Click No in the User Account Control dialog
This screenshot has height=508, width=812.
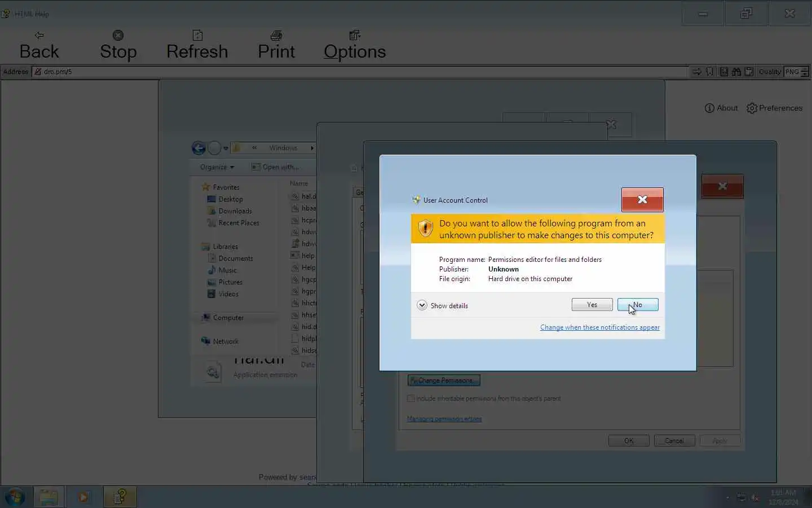tap(638, 305)
